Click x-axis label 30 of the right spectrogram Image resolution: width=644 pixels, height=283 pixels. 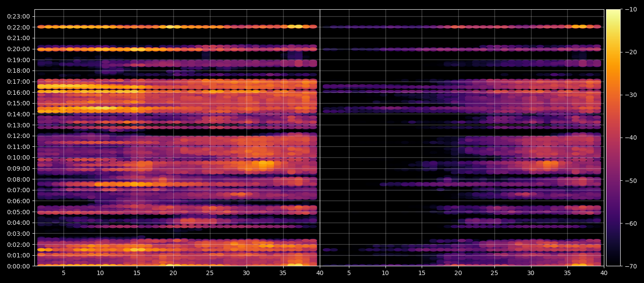click(x=532, y=273)
